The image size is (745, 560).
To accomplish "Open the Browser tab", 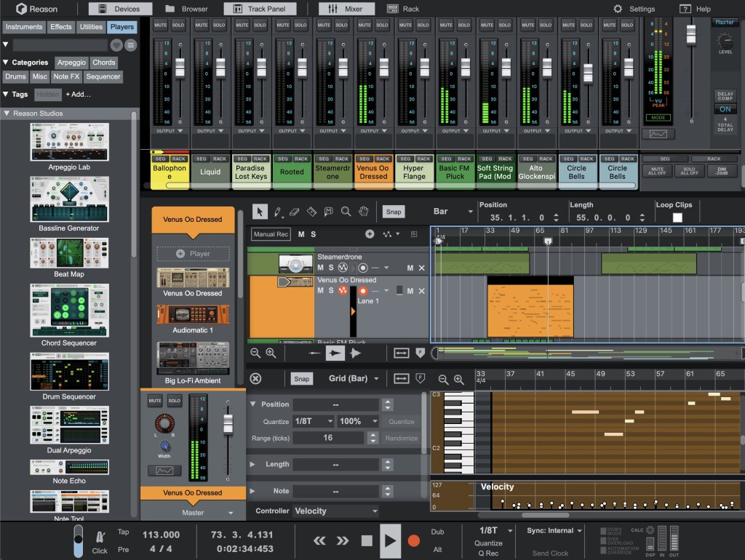I will click(187, 9).
